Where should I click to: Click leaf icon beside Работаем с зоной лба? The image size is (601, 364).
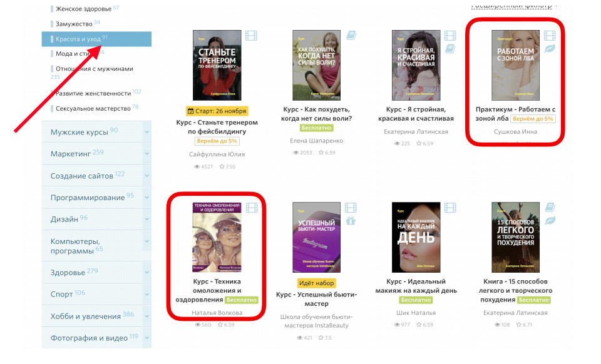point(550,49)
